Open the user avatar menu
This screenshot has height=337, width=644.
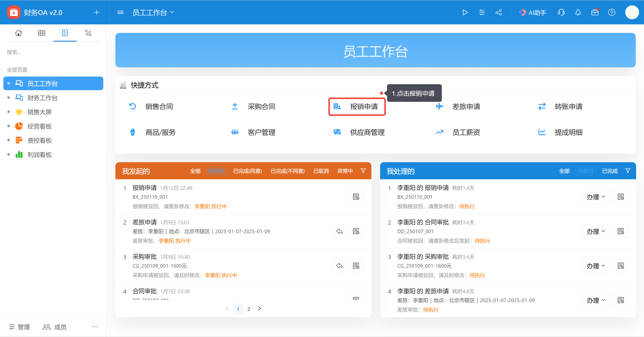click(x=632, y=12)
